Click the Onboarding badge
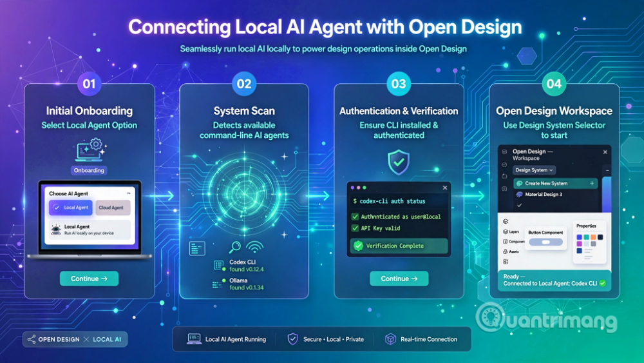The image size is (644, 363). coord(89,170)
